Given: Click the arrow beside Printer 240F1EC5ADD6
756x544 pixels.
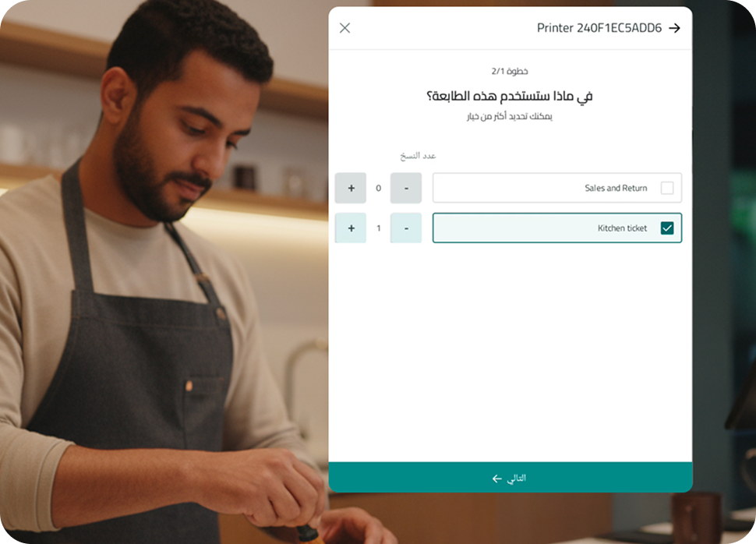Looking at the screenshot, I should coord(674,28).
